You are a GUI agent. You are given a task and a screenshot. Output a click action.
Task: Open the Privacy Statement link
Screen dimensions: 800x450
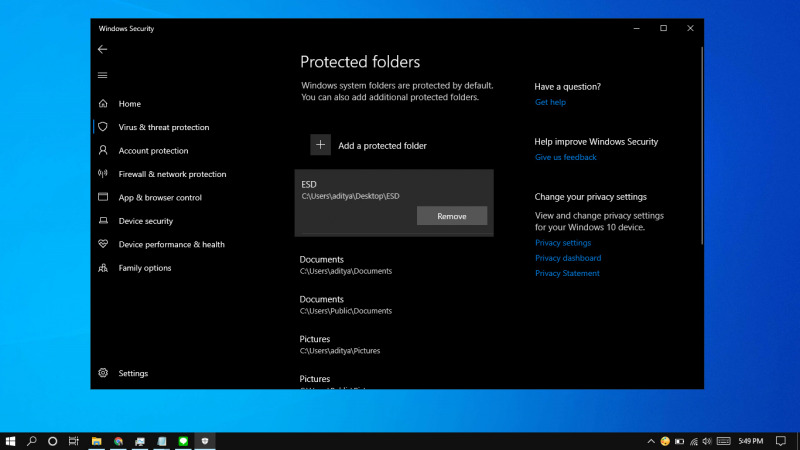pos(567,273)
